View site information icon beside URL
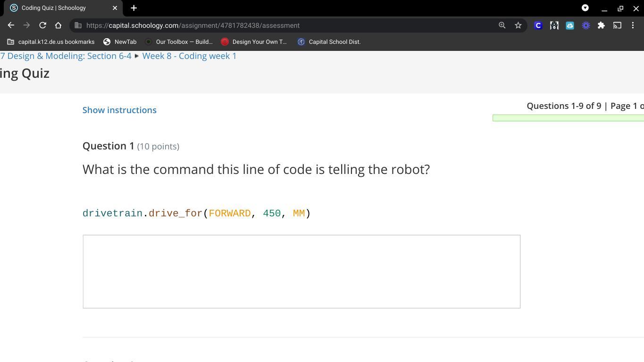Image resolution: width=644 pixels, height=362 pixels. (78, 25)
